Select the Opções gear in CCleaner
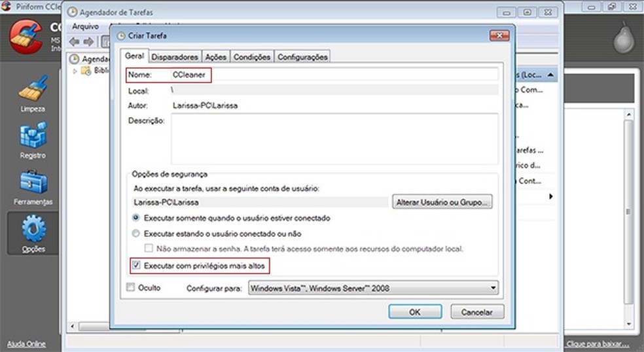The width and height of the screenshot is (644, 352). point(33,234)
